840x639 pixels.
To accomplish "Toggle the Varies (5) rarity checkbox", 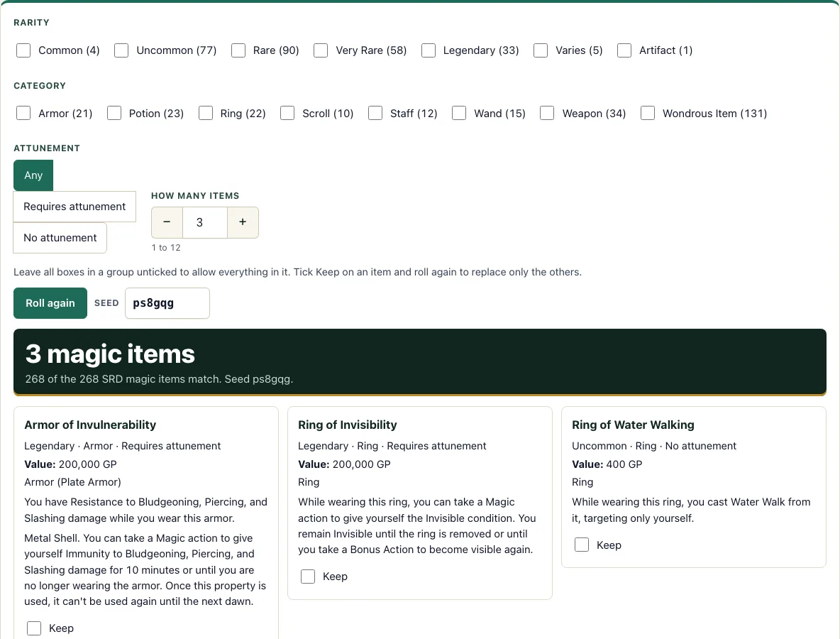I will coord(541,50).
